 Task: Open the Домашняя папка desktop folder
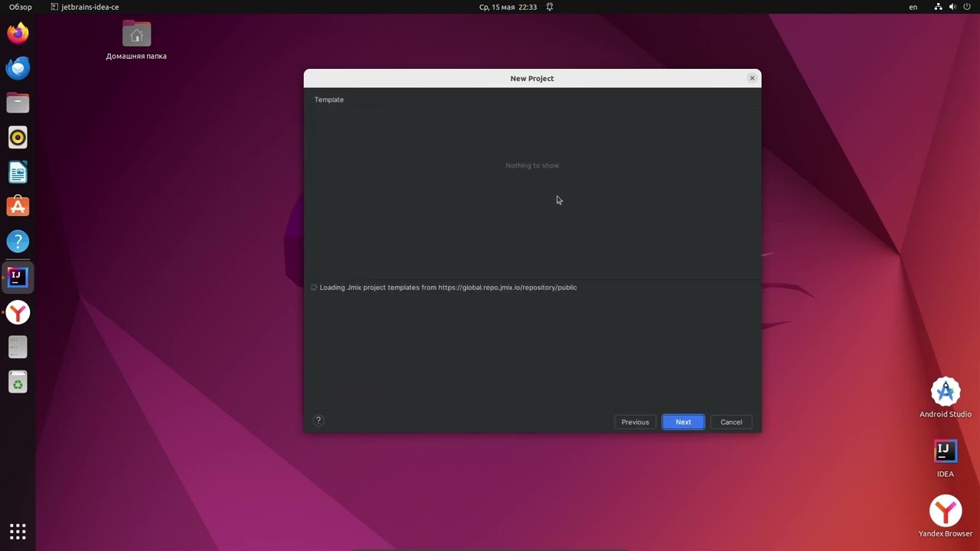click(136, 40)
